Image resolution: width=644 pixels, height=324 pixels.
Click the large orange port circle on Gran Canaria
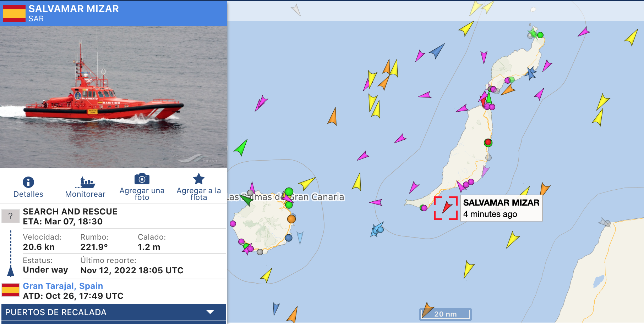click(x=291, y=219)
